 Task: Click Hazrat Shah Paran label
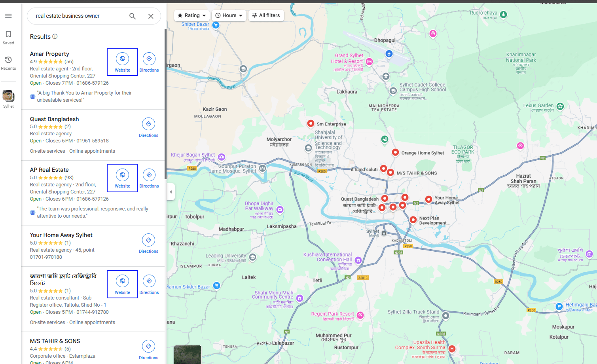click(523, 181)
